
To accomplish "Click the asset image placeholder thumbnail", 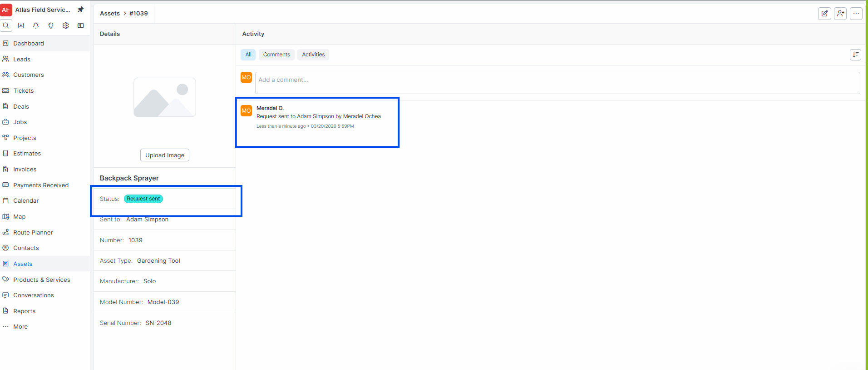I will 165,97.
